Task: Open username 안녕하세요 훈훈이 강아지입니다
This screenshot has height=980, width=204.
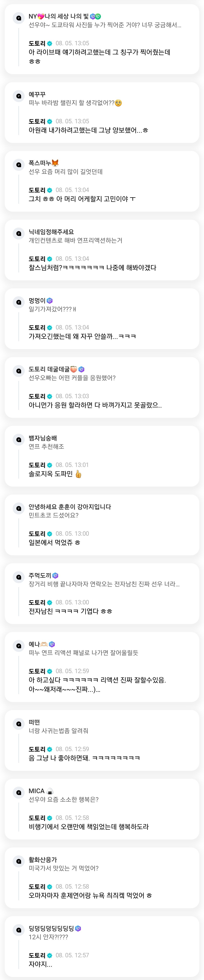Action: point(70,507)
